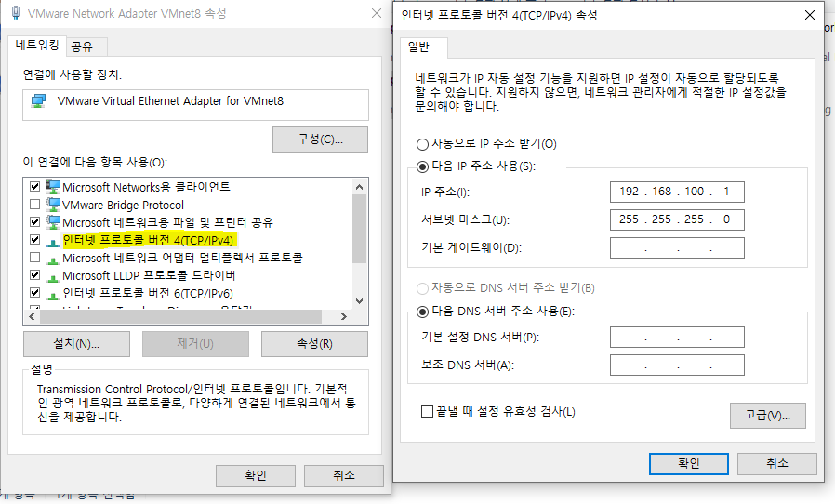The width and height of the screenshot is (835, 504).
Task: Select the VMware Bridge Protocol list item
Action: (123, 206)
